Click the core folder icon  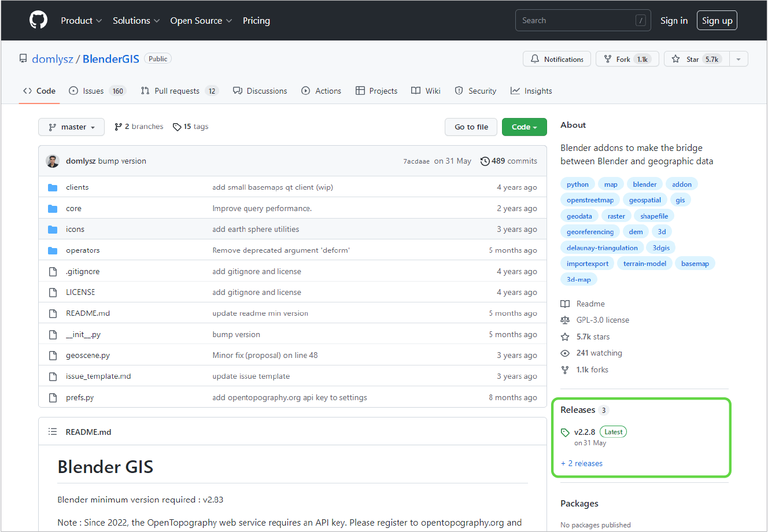click(x=53, y=209)
